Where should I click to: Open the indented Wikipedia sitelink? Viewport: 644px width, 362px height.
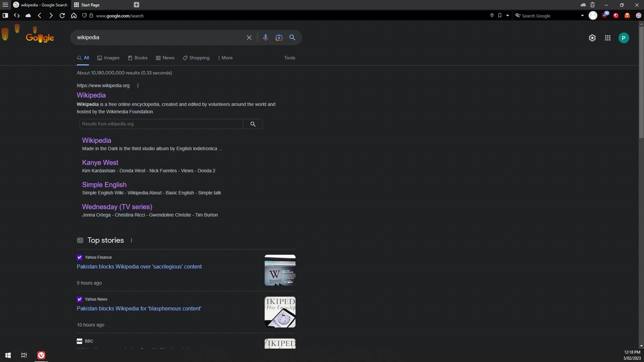(x=97, y=141)
